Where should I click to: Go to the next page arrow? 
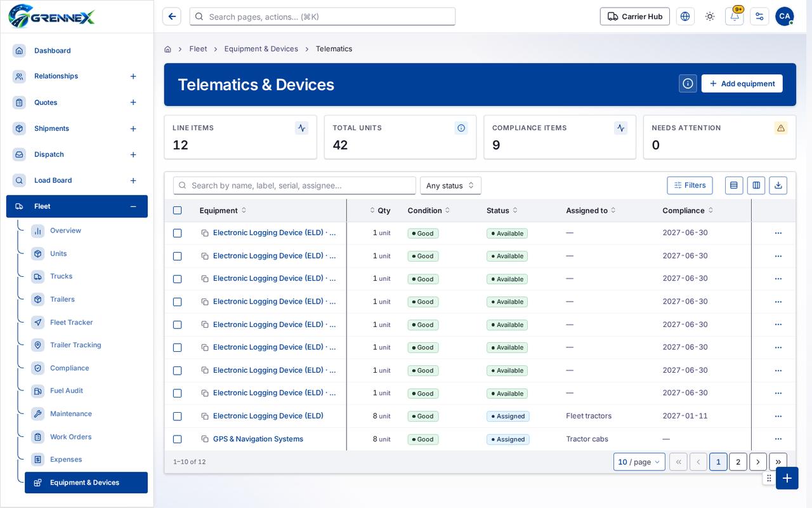(758, 462)
